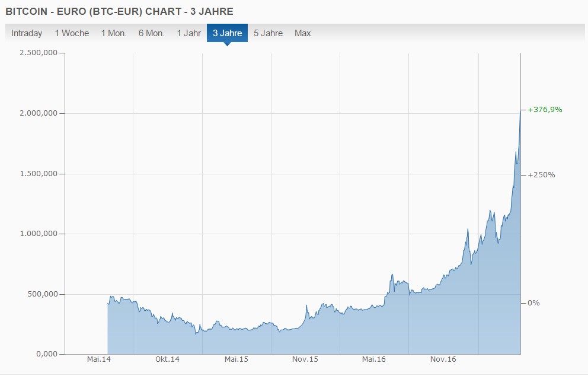Select the Max time range tab
Image resolution: width=588 pixels, height=376 pixels.
(303, 33)
